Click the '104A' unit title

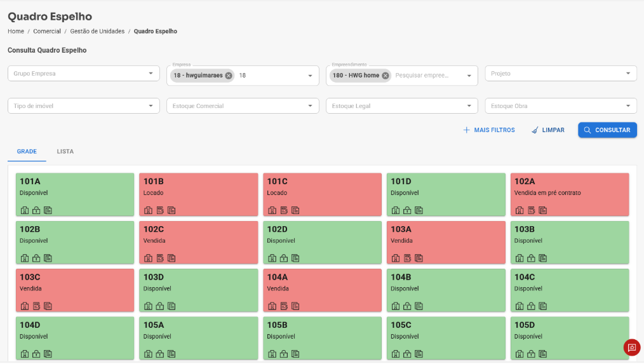(x=278, y=278)
